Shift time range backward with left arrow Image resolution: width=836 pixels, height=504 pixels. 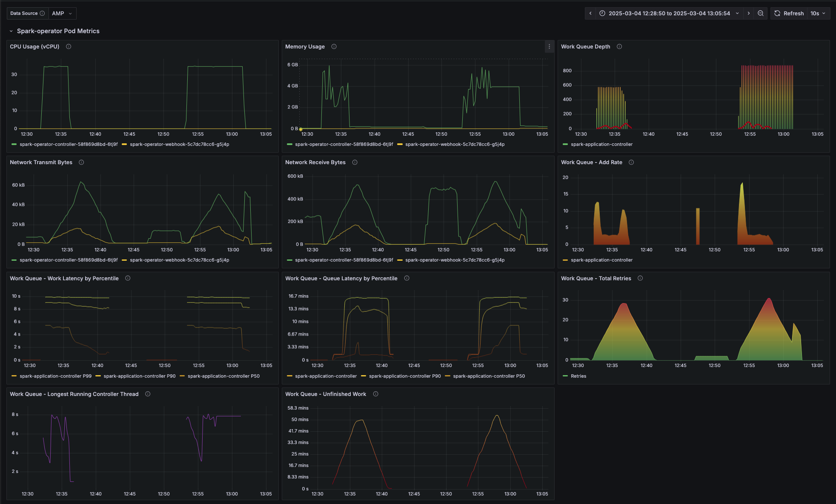click(x=590, y=14)
